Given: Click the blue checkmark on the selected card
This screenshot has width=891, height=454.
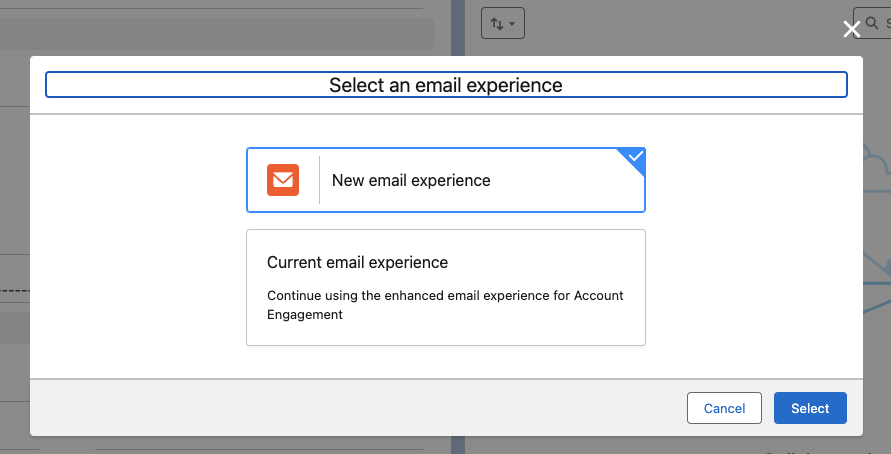Looking at the screenshot, I should 635,156.
